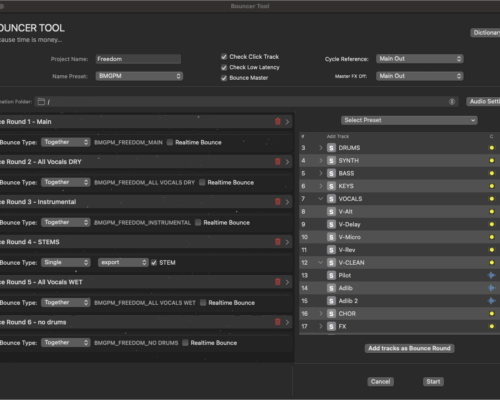Click the yellow color dot on FX row
The width and height of the screenshot is (500, 400).
(492, 326)
